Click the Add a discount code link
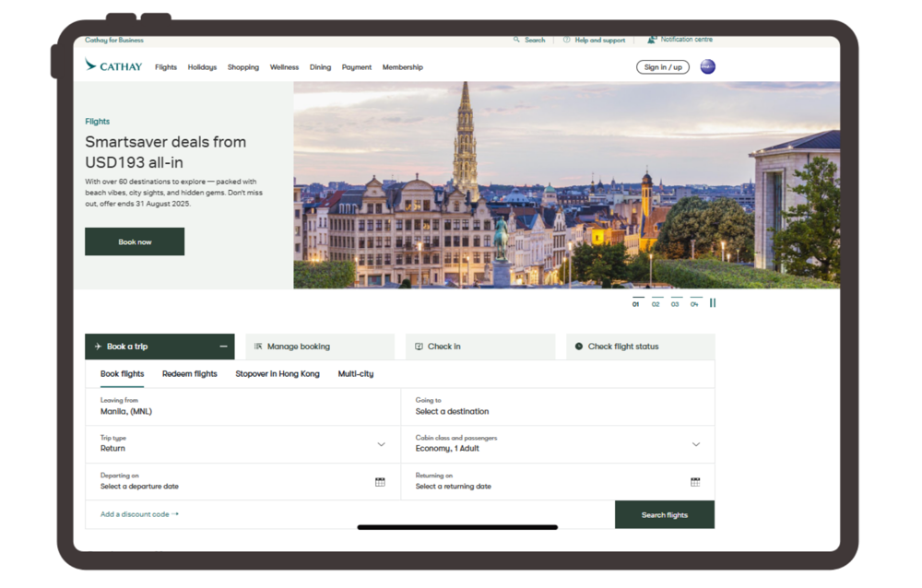 point(139,514)
